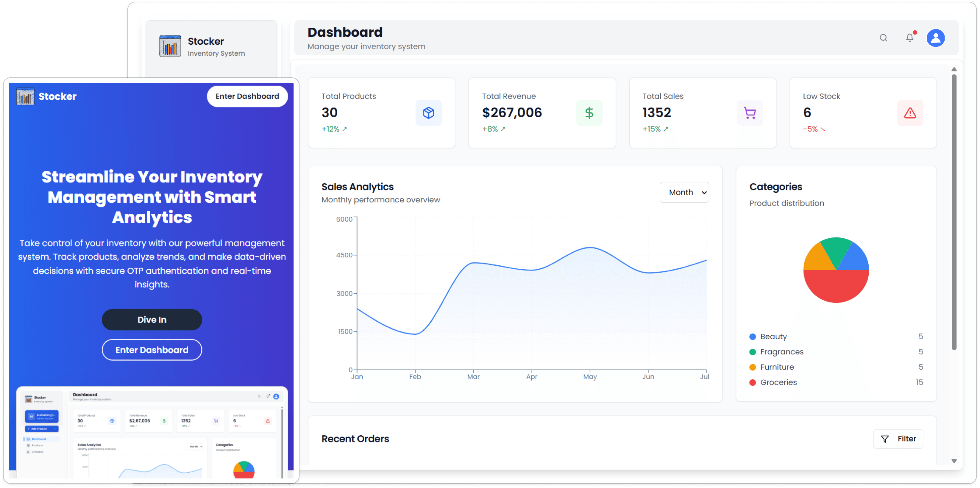Viewport: 980px width, 488px height.
Task: Click the "1352" total sales value
Action: tap(657, 112)
